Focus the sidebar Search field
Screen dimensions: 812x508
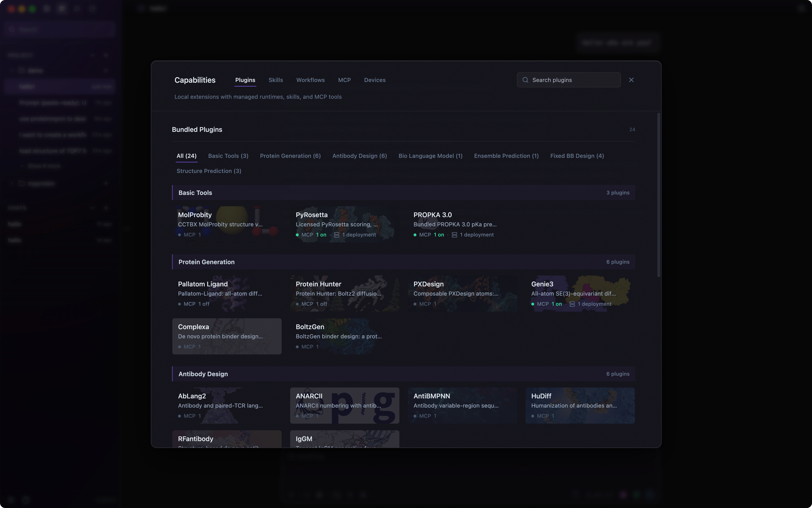point(60,30)
